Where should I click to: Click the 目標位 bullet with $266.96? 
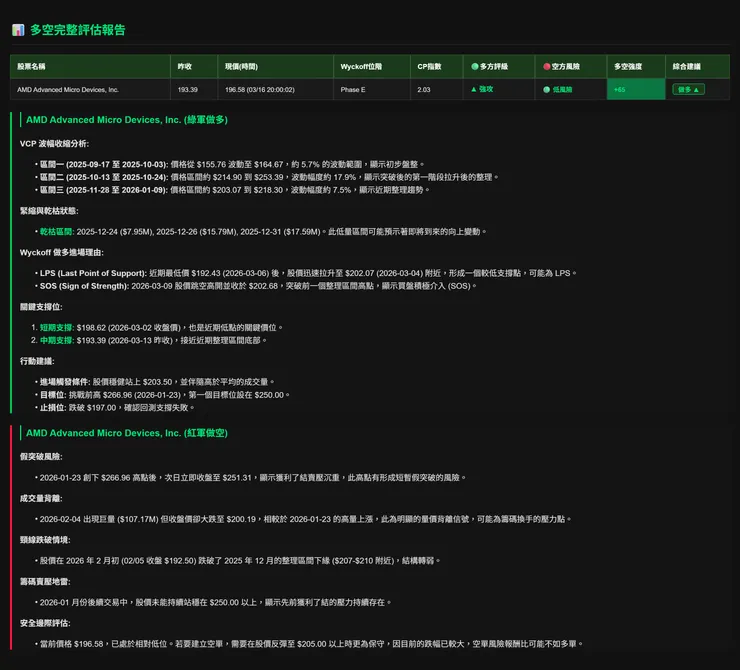(x=162, y=395)
